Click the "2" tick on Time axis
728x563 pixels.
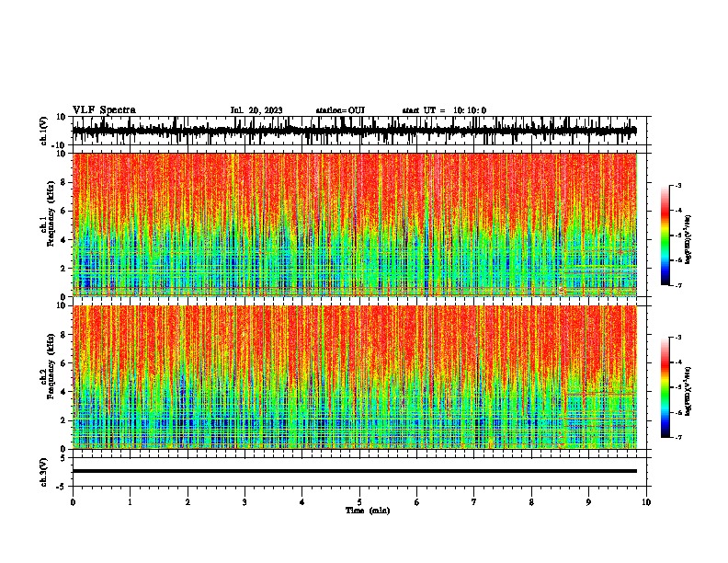[188, 502]
